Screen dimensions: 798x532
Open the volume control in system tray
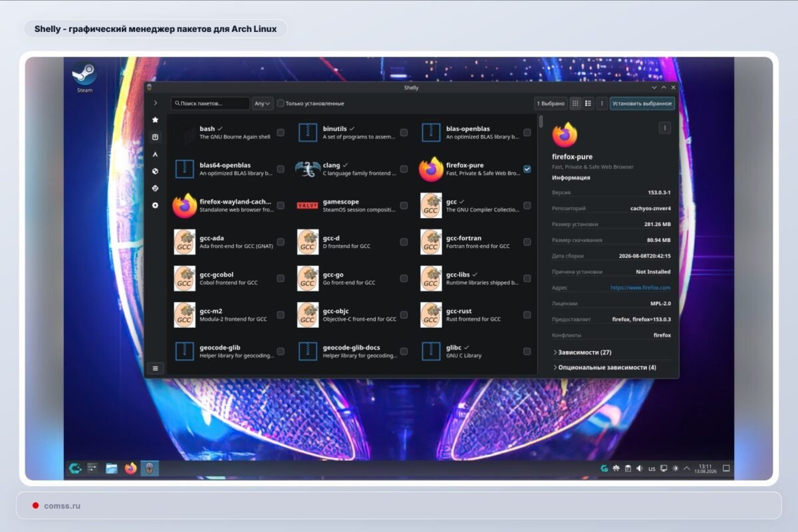(x=640, y=468)
